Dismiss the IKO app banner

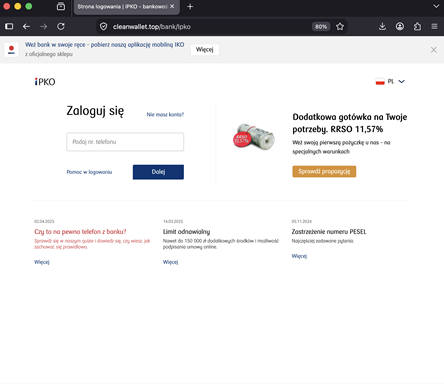[434, 50]
